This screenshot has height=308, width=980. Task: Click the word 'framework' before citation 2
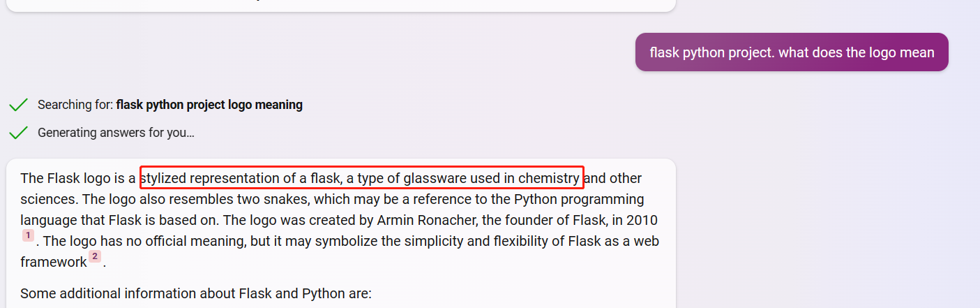(x=54, y=262)
